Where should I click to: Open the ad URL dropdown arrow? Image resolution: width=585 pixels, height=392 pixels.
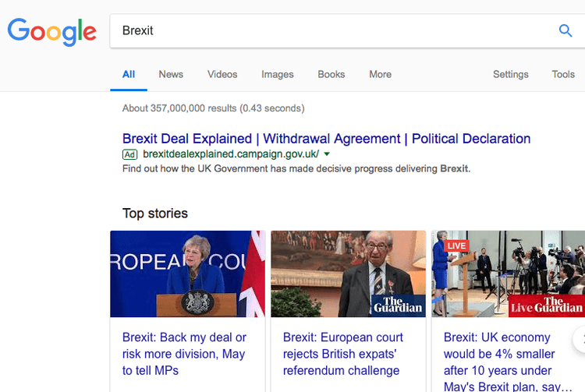coord(327,154)
